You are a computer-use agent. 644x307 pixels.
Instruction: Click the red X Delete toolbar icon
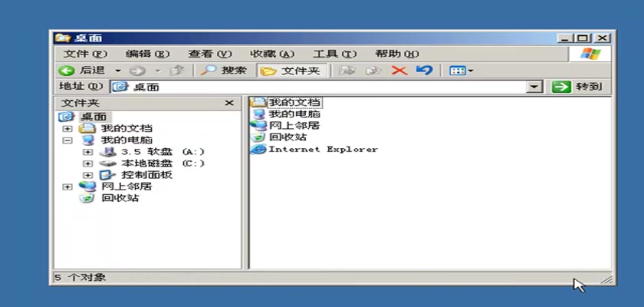[x=399, y=71]
